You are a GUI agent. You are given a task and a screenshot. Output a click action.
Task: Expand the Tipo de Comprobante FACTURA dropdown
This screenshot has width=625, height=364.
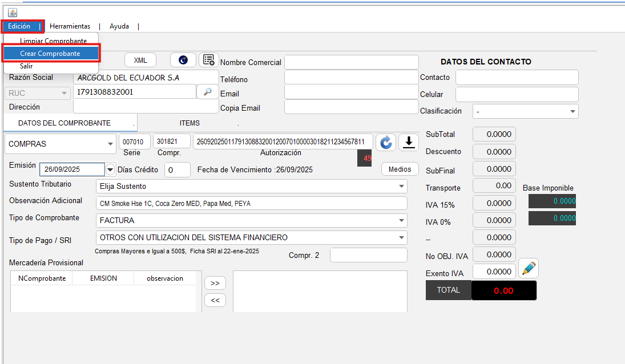click(x=401, y=221)
